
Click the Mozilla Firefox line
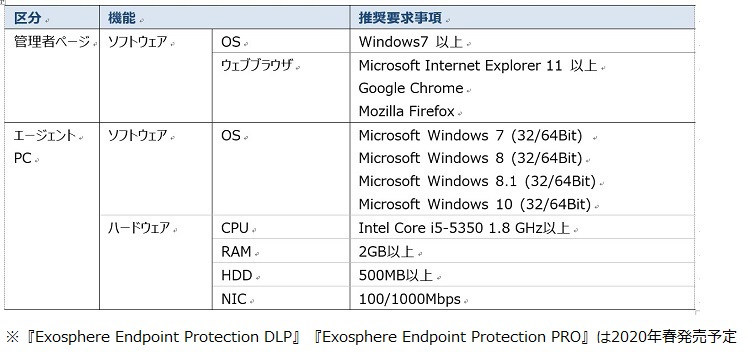[x=406, y=111]
